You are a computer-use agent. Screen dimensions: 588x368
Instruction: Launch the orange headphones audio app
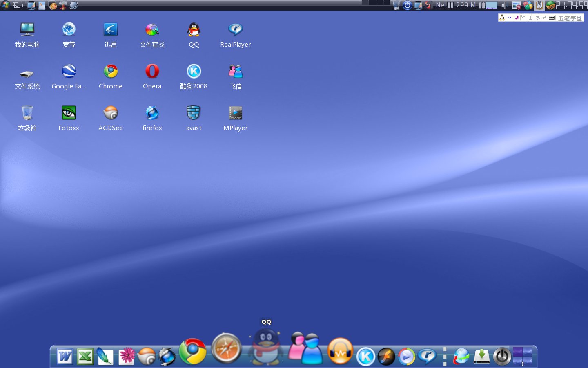coord(340,351)
